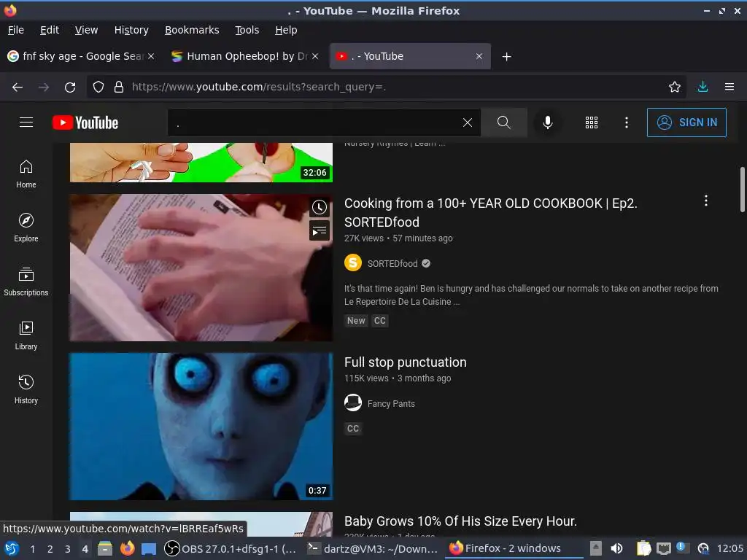Click the tracking protection shield icon
This screenshot has width=747, height=560.
98,87
